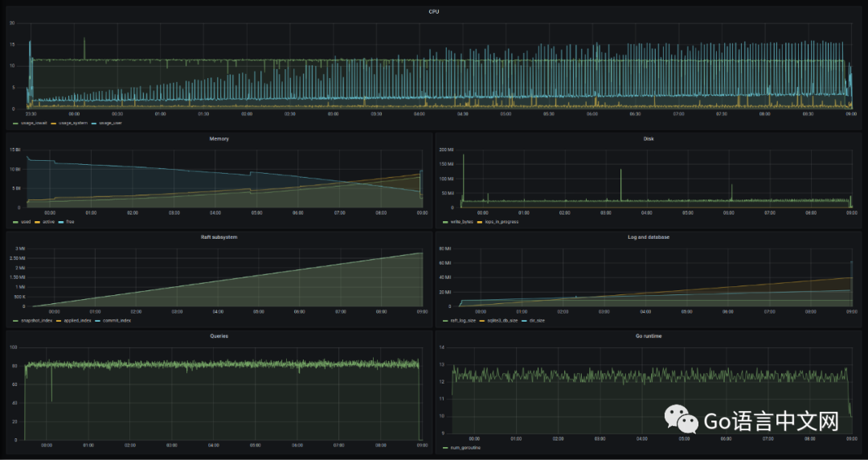Click the Go runtime panel title
868x460 pixels.
click(x=648, y=336)
